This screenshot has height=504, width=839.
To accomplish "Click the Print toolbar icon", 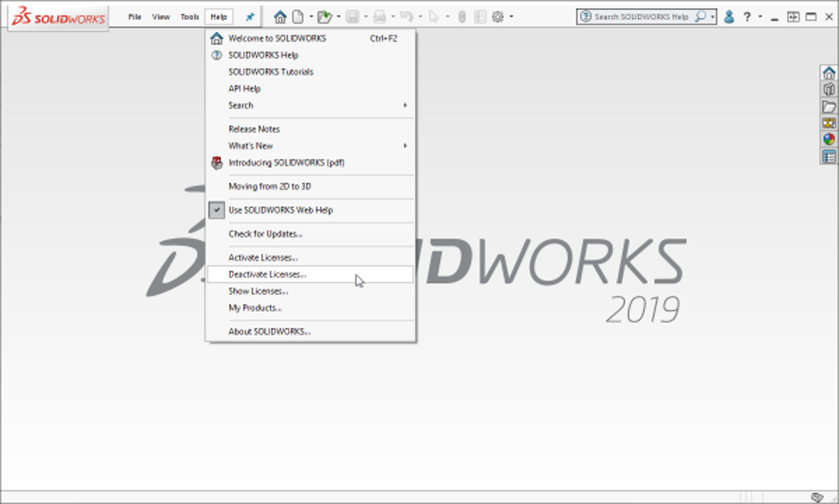I will (379, 17).
